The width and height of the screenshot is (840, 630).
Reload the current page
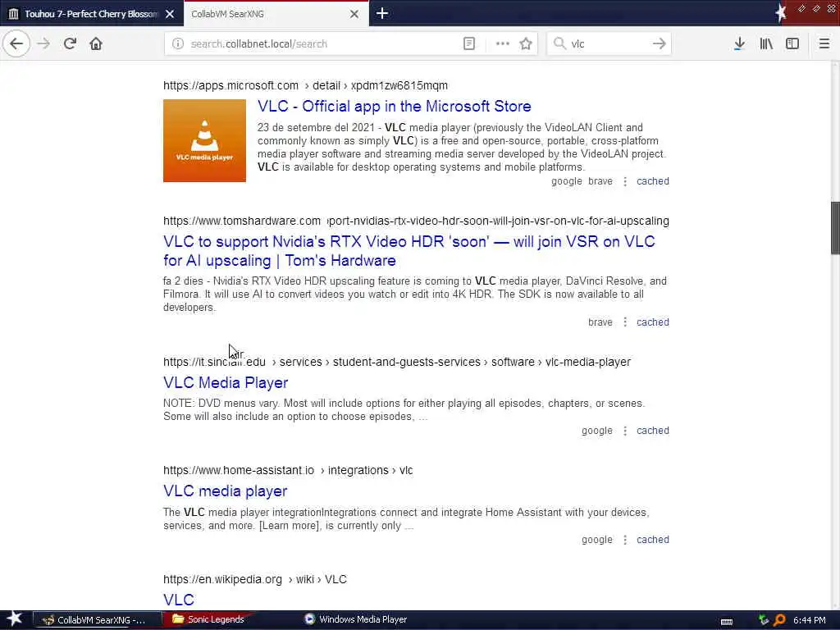click(70, 43)
